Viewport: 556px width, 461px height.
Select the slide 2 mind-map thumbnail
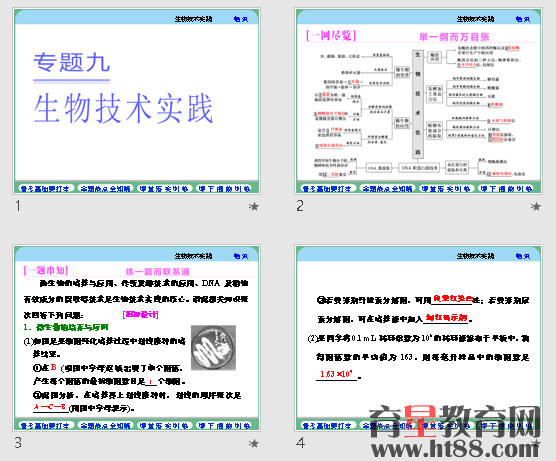click(x=419, y=101)
